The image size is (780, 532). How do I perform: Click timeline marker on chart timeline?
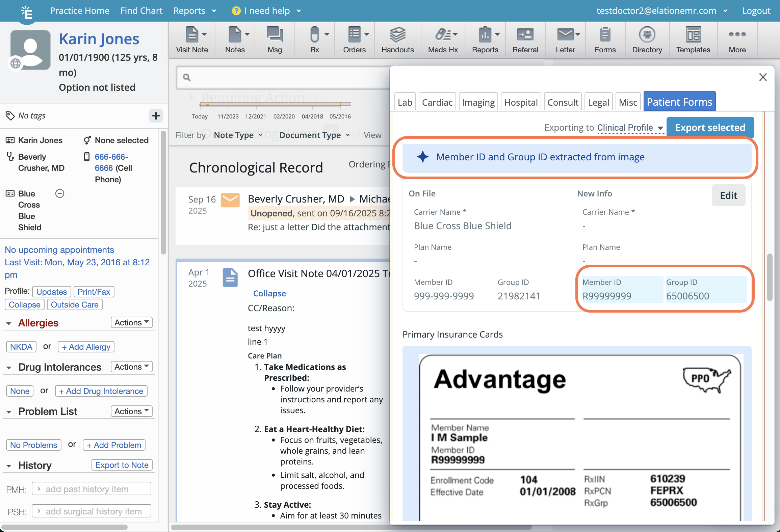pyautogui.click(x=340, y=104)
